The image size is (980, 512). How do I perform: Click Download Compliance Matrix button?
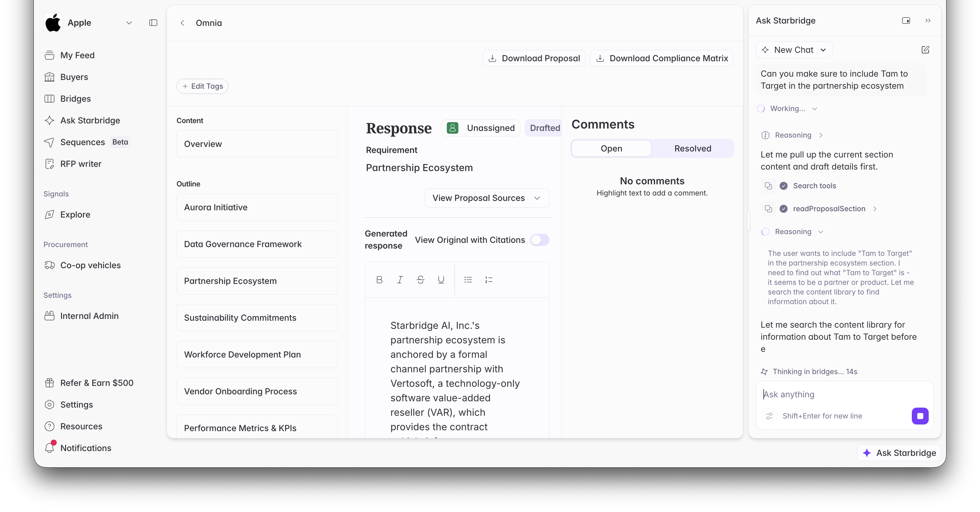click(662, 58)
